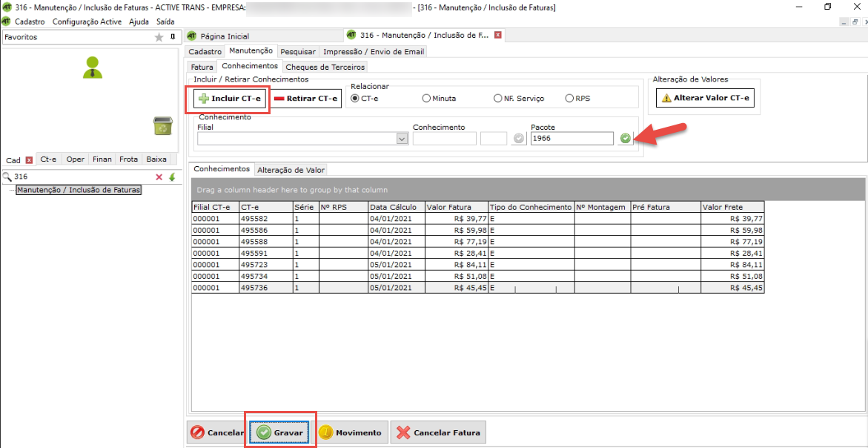
Task: Select the Minuta radio option
Action: tap(426, 98)
